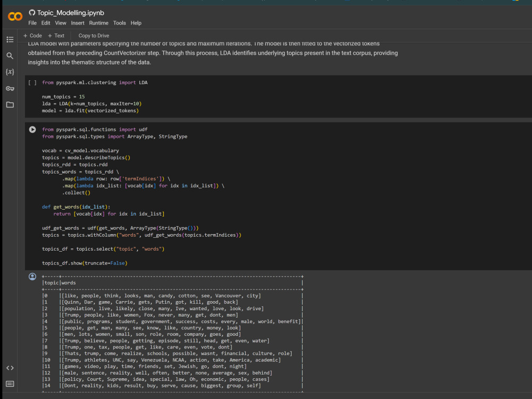Viewport: 532px width, 399px height.
Task: Open the Help menu
Action: [x=136, y=23]
